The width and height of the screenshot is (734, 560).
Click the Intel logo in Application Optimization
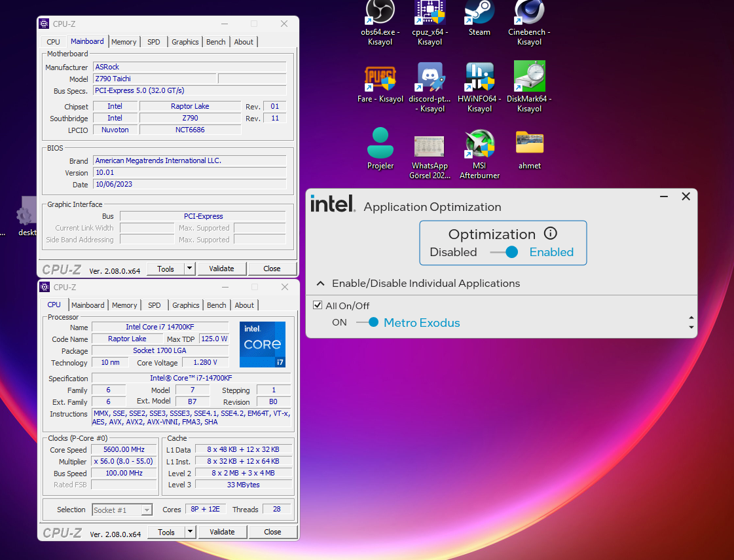pyautogui.click(x=333, y=204)
